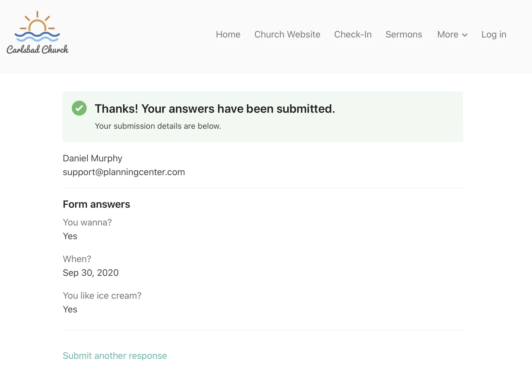Click the green checkmark success icon
Image resolution: width=532 pixels, height=392 pixels.
79,108
